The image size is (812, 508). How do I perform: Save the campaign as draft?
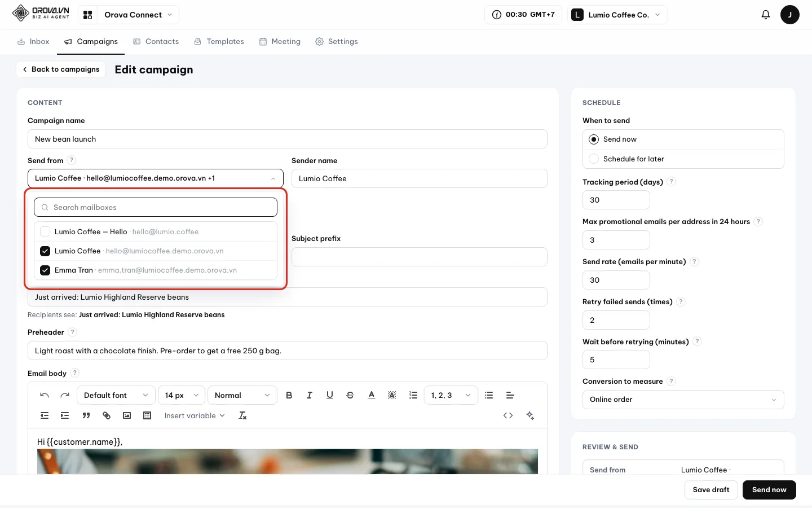711,490
